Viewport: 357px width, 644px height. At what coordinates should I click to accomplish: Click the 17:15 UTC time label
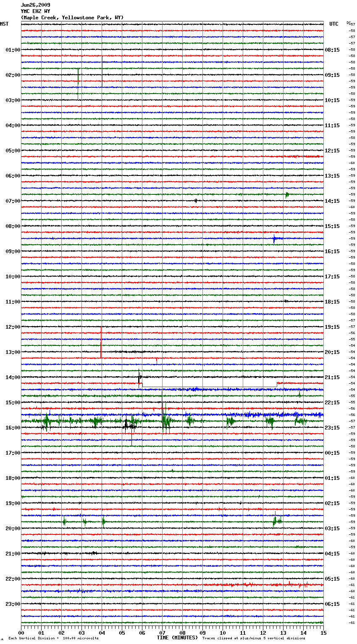coord(332,277)
